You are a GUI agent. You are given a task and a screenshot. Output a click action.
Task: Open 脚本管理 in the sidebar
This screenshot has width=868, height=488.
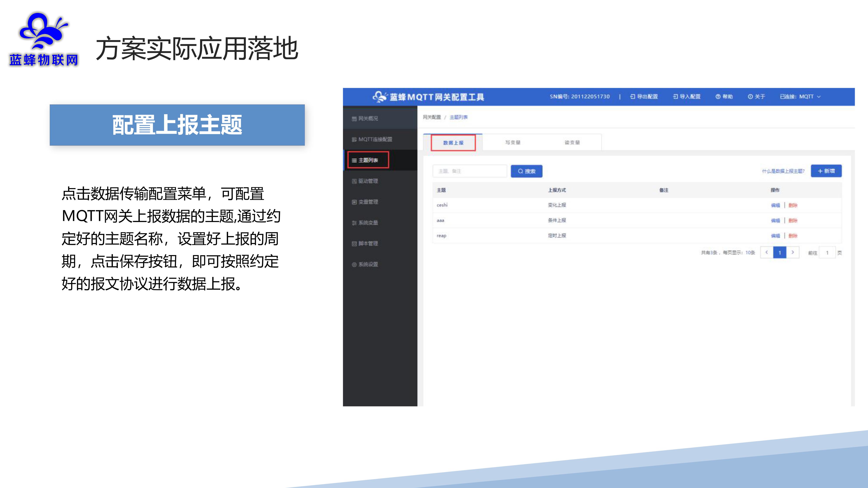point(368,244)
